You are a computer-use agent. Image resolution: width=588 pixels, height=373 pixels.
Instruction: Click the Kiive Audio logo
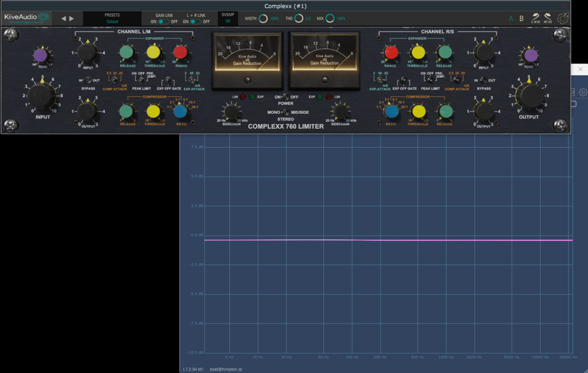pyautogui.click(x=26, y=18)
